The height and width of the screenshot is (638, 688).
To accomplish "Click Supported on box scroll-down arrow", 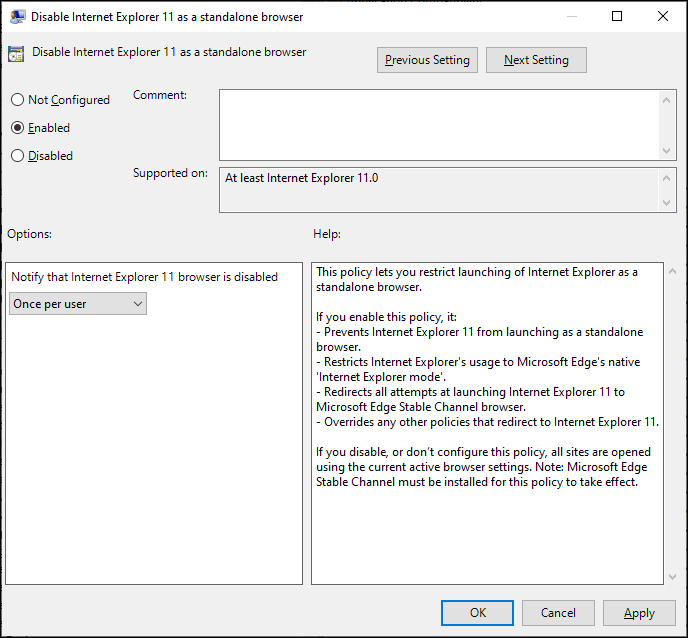I will (666, 203).
